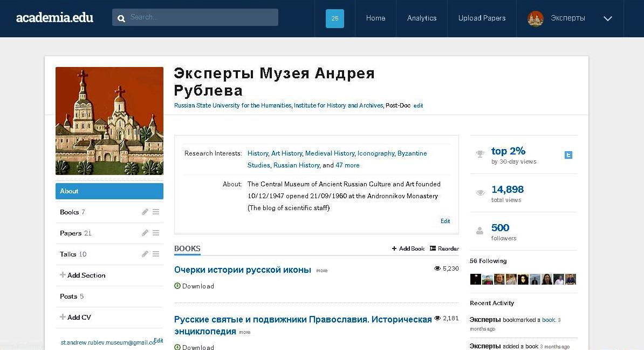Open the book link in Recent Activity

point(549,320)
